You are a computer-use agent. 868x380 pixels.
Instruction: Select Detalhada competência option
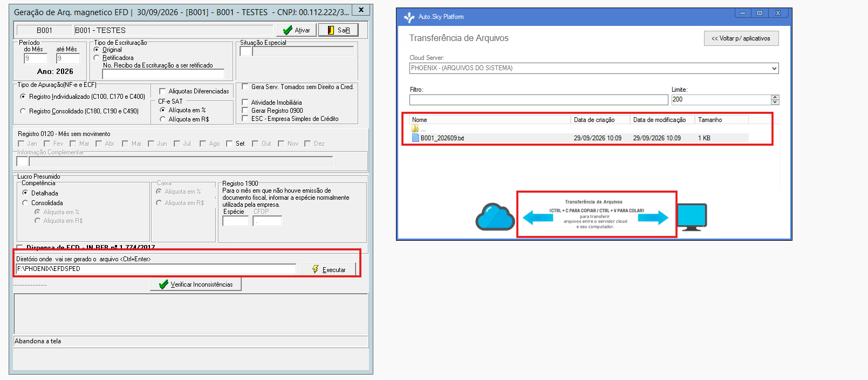25,193
